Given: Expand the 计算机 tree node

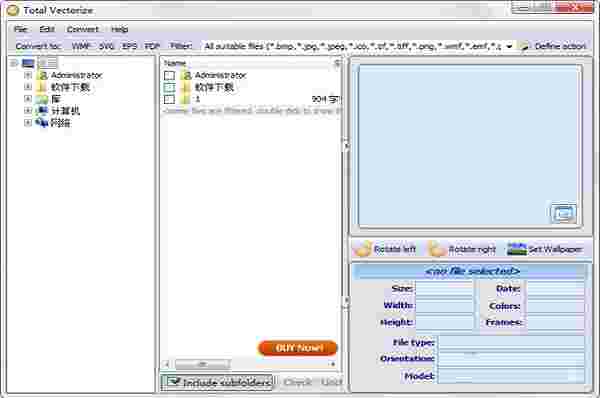Looking at the screenshot, I should click(x=28, y=111).
